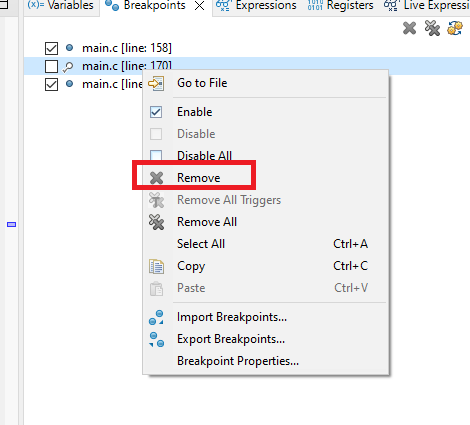Uncheck the main.c line 158 breakpoint checkbox

pyautogui.click(x=51, y=48)
